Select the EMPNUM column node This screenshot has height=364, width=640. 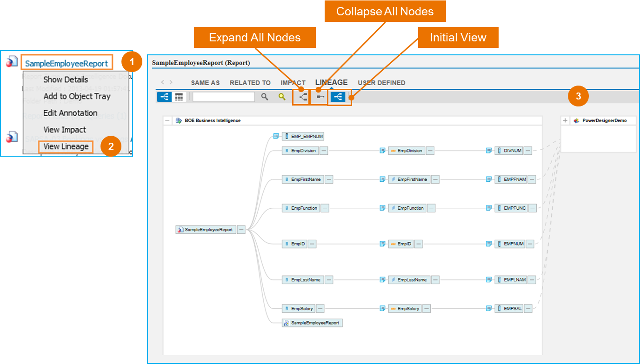[510, 244]
